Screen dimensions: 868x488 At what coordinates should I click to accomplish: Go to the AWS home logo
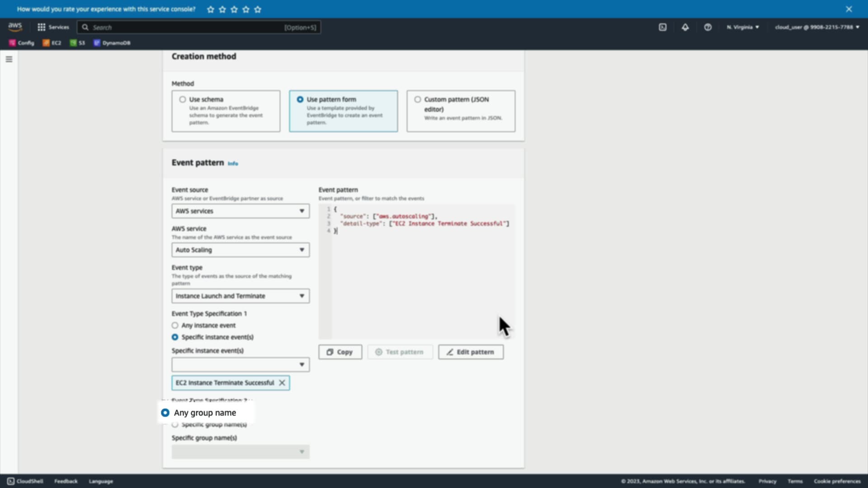(15, 27)
